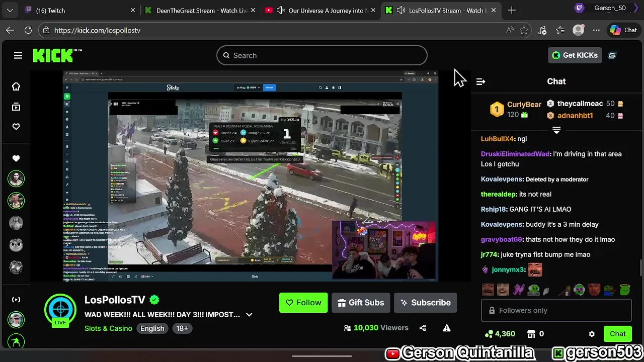Send message with Chat button
Viewport: 644px width, 362px height.
click(618, 334)
